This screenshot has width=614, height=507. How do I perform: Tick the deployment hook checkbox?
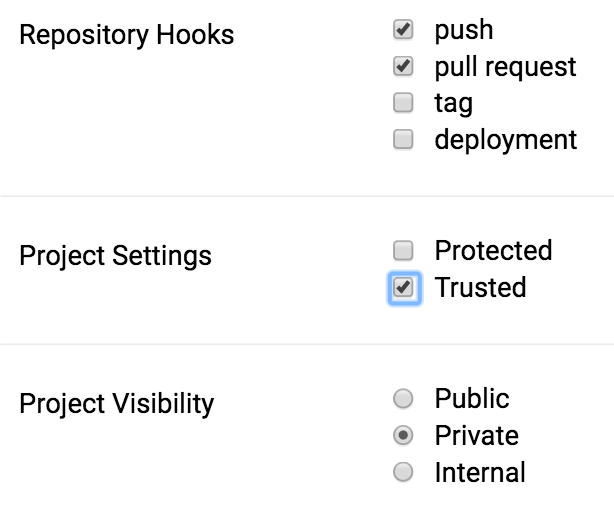point(403,139)
